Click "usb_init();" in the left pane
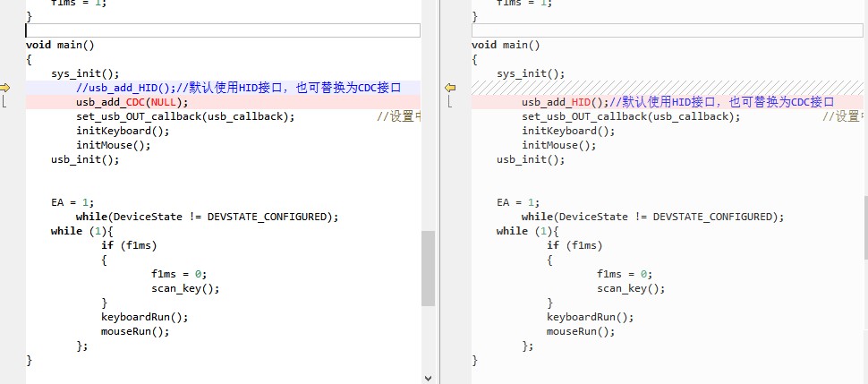 coord(85,159)
